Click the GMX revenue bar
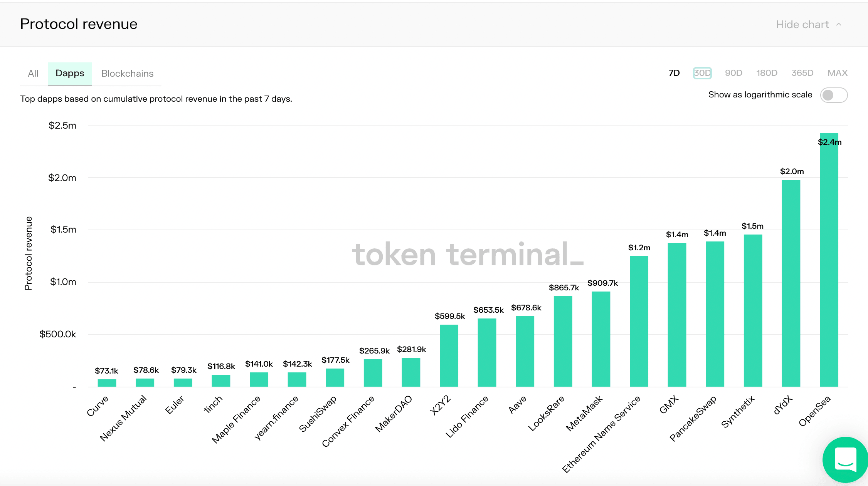Image resolution: width=868 pixels, height=486 pixels. pos(677,315)
